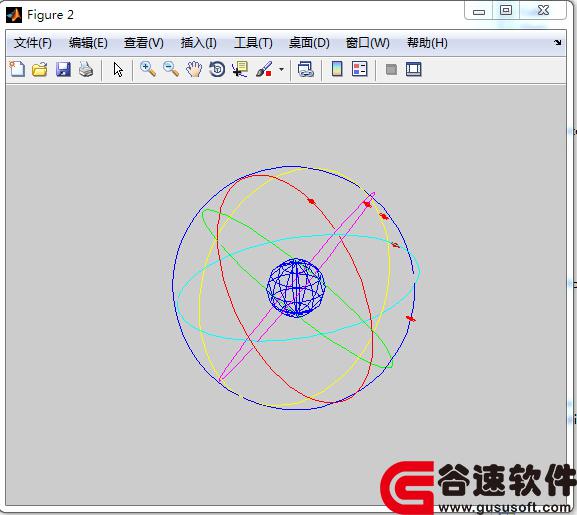577x515 pixels.
Task: Open the 文件(F) menu
Action: click(x=33, y=43)
